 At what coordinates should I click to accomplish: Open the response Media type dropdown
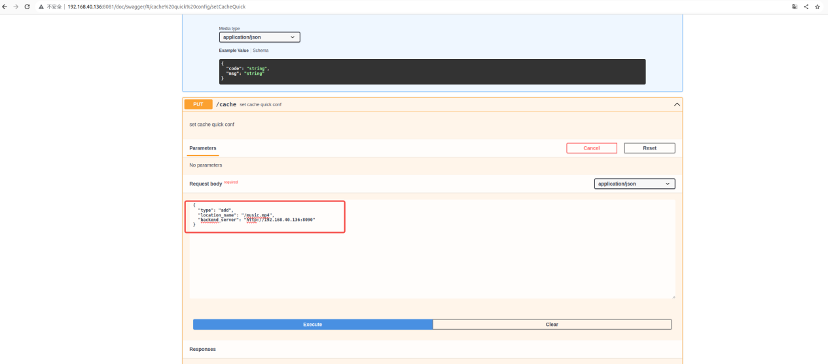[x=259, y=38]
